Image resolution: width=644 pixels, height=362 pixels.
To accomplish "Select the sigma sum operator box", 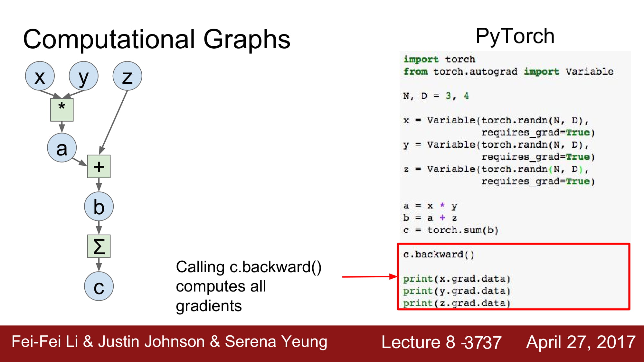I will coord(99,246).
